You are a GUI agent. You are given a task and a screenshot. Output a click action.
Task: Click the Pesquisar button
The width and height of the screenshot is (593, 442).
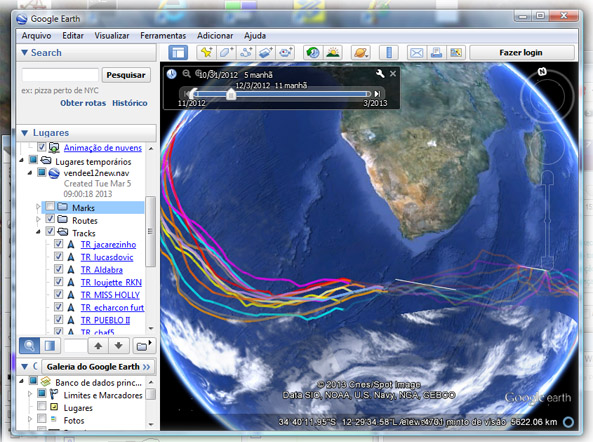click(x=126, y=75)
